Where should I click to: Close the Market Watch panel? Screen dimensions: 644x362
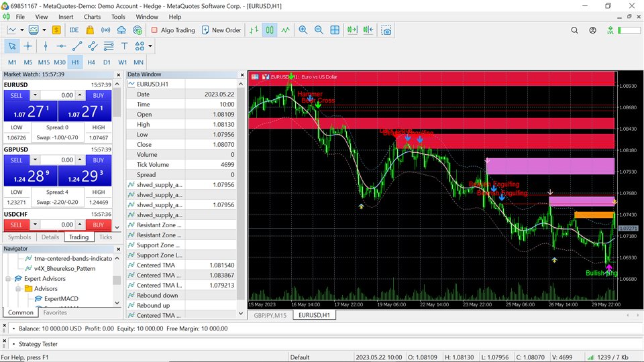click(119, 74)
